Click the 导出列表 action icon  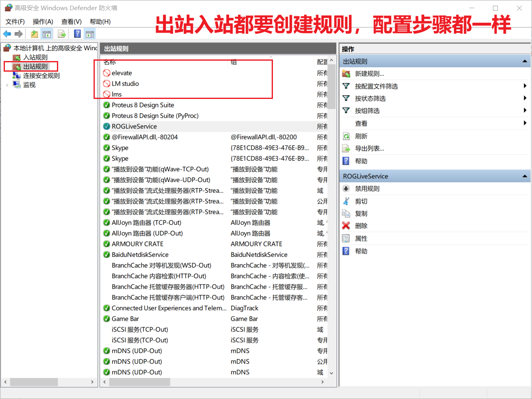point(346,148)
